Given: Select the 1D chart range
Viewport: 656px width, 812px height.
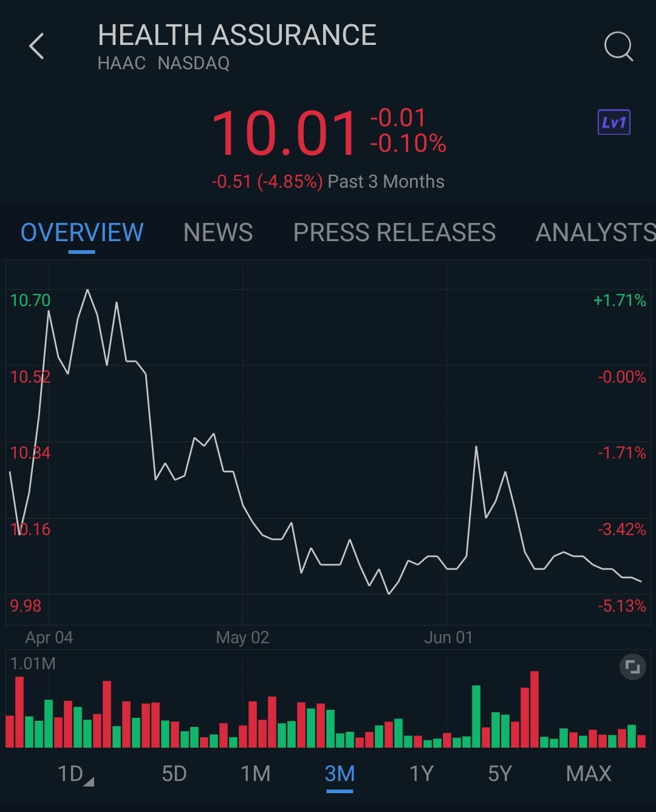Looking at the screenshot, I should coord(75,774).
